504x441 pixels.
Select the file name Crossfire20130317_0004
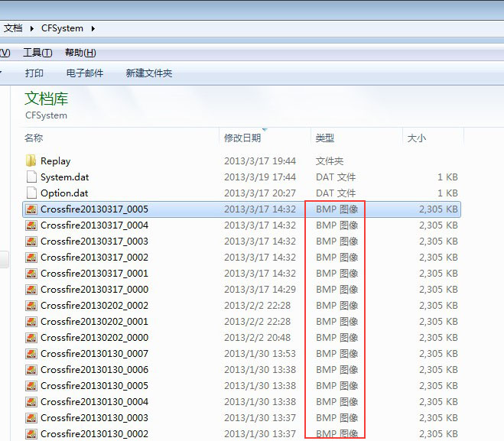[95, 225]
